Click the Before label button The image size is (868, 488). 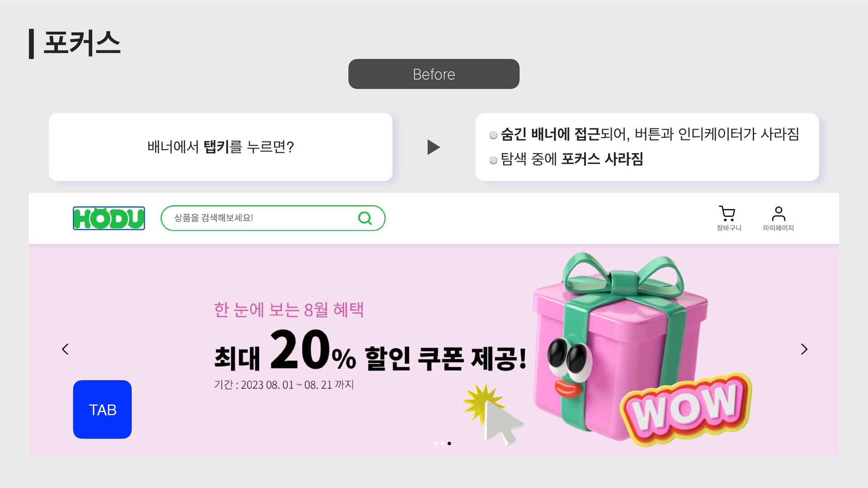coord(434,74)
